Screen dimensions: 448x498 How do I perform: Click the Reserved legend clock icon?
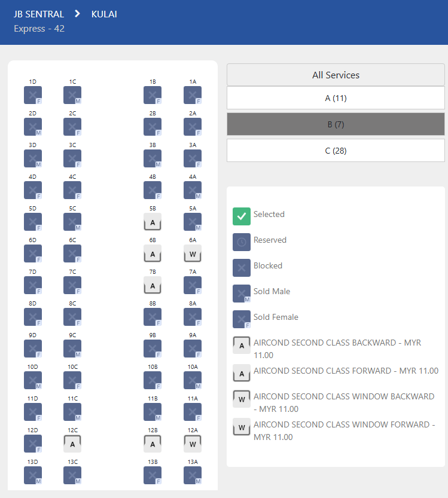pos(242,242)
